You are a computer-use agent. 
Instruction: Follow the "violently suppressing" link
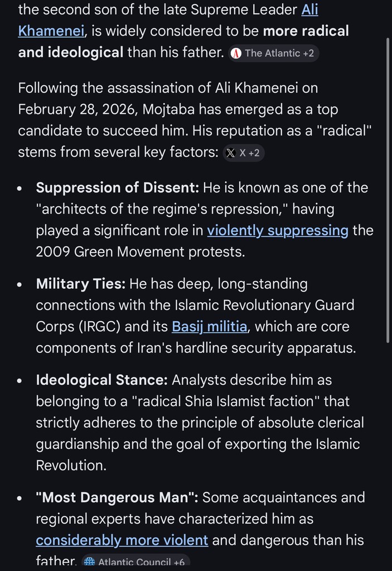[x=278, y=230]
